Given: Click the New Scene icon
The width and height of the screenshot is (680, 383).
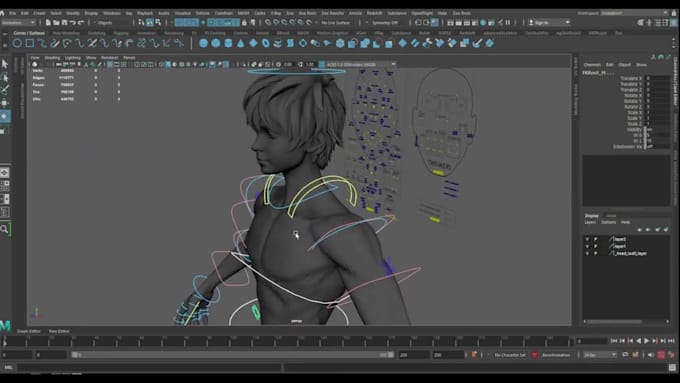Looking at the screenshot, I should point(48,22).
